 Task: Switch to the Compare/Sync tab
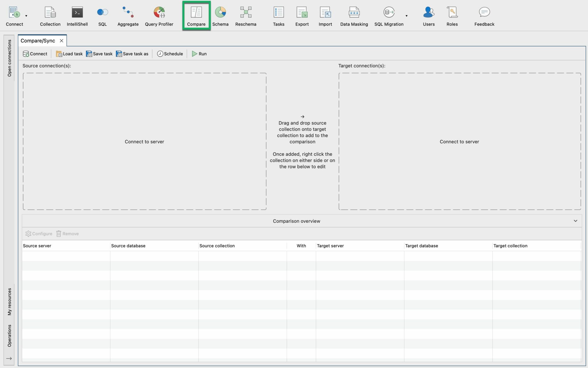click(38, 41)
